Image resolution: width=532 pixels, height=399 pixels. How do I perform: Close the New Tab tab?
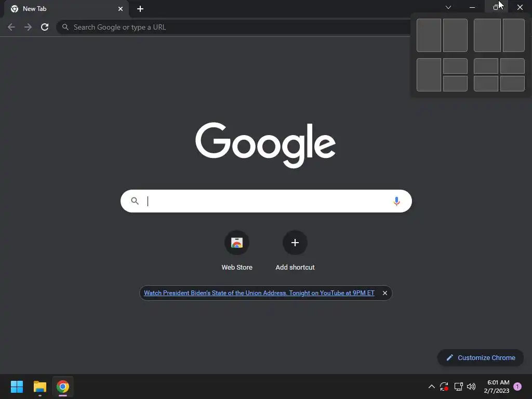121,9
